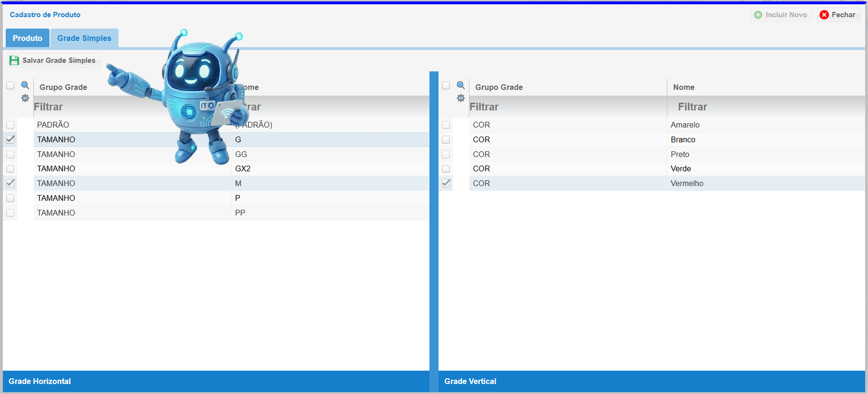Screen dimensions: 868x394
Task: Check the COR Amarelo row checkbox
Action: [446, 125]
